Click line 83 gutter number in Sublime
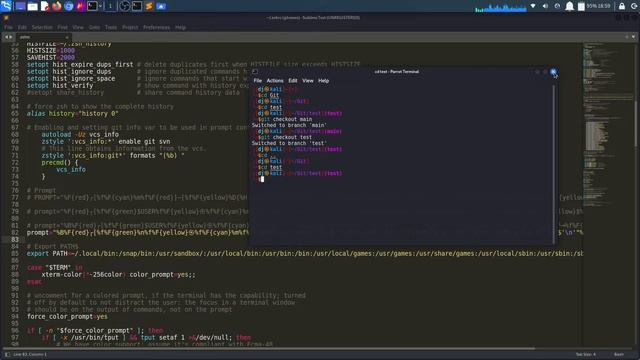 point(15,239)
